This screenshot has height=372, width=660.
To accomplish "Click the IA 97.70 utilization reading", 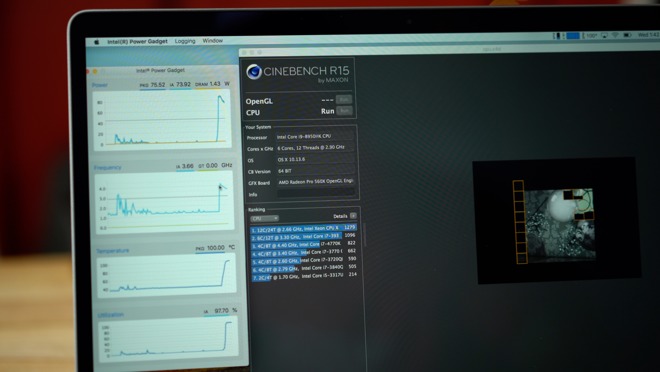I will coord(217,311).
